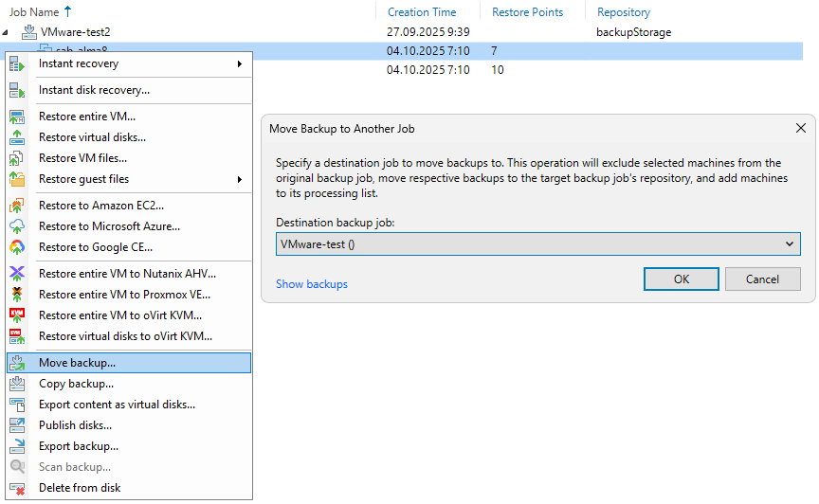Choose Restore entire VM to Nutanix AHV
Image resolution: width=819 pixels, height=504 pixels.
(129, 274)
